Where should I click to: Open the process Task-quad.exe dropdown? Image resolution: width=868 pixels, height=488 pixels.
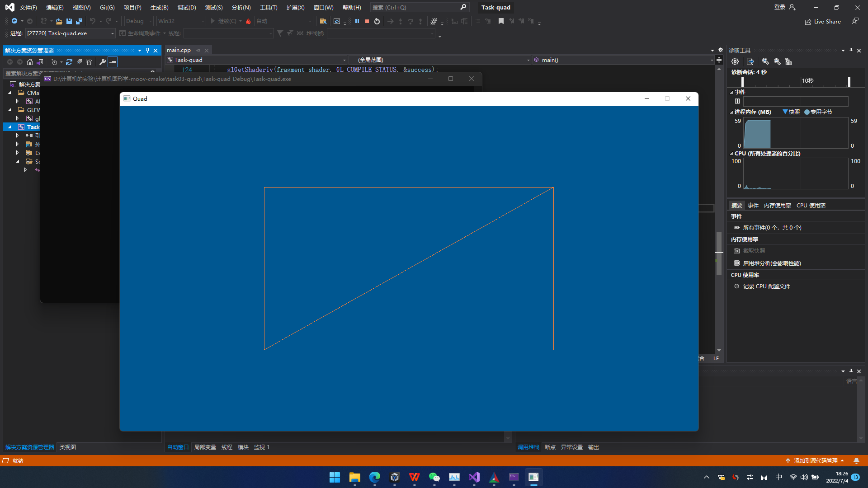tap(71, 33)
